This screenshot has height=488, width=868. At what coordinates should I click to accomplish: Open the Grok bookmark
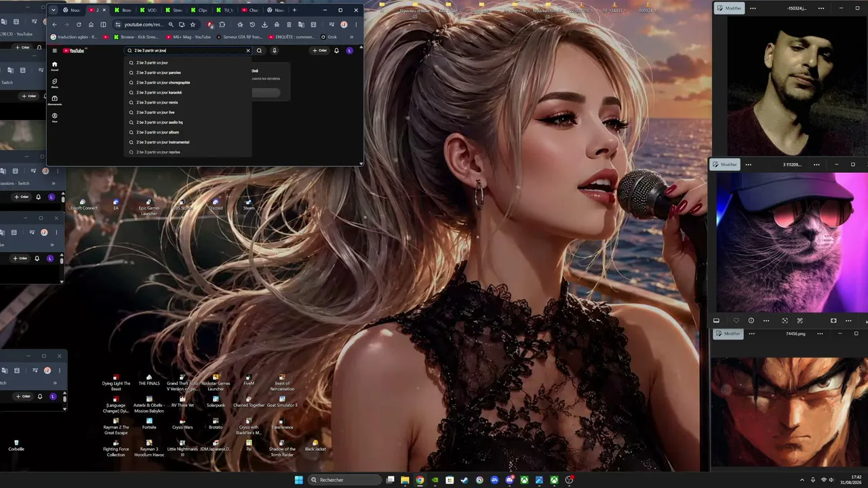pos(329,37)
